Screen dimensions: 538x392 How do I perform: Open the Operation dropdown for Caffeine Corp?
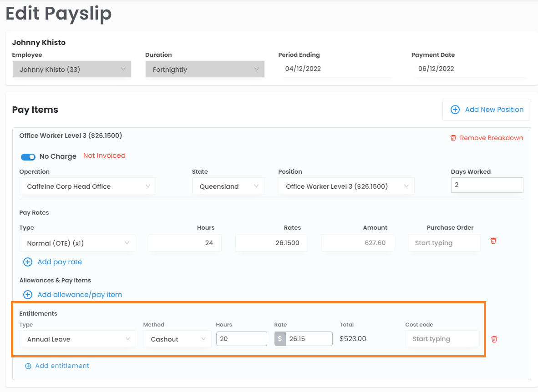pyautogui.click(x=87, y=186)
